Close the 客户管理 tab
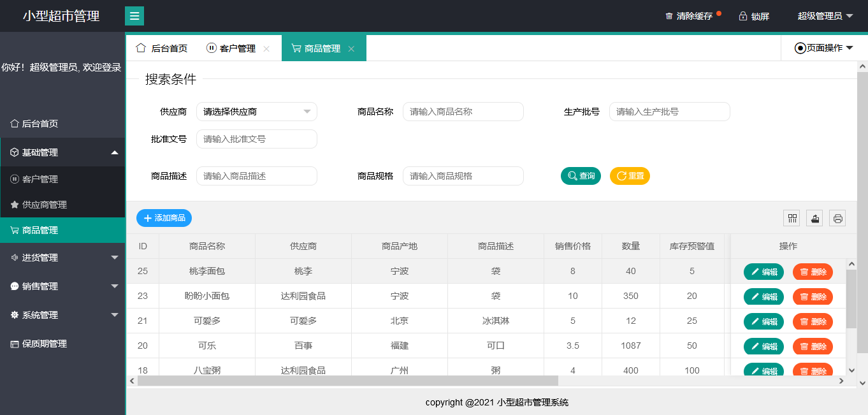 (266, 48)
